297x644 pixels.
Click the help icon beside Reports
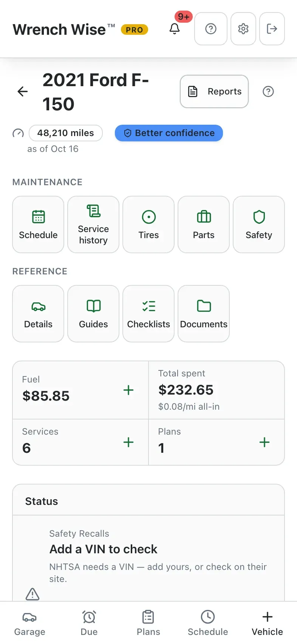(x=268, y=91)
